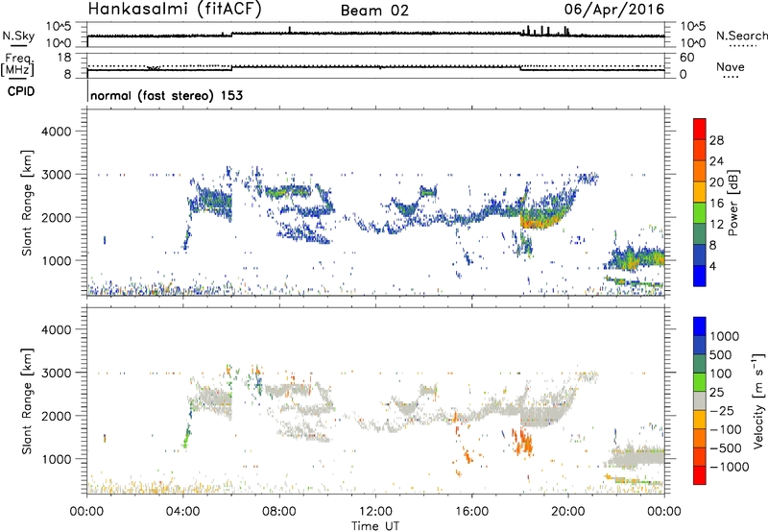
Task: Click the 'Beam 02' heading
Action: [x=374, y=11]
